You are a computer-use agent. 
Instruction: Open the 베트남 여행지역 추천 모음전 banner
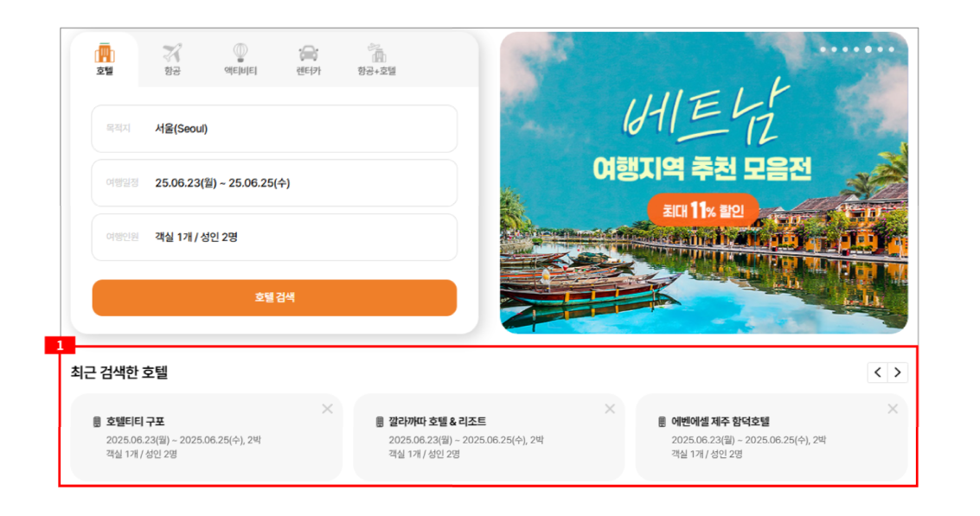pos(704,182)
